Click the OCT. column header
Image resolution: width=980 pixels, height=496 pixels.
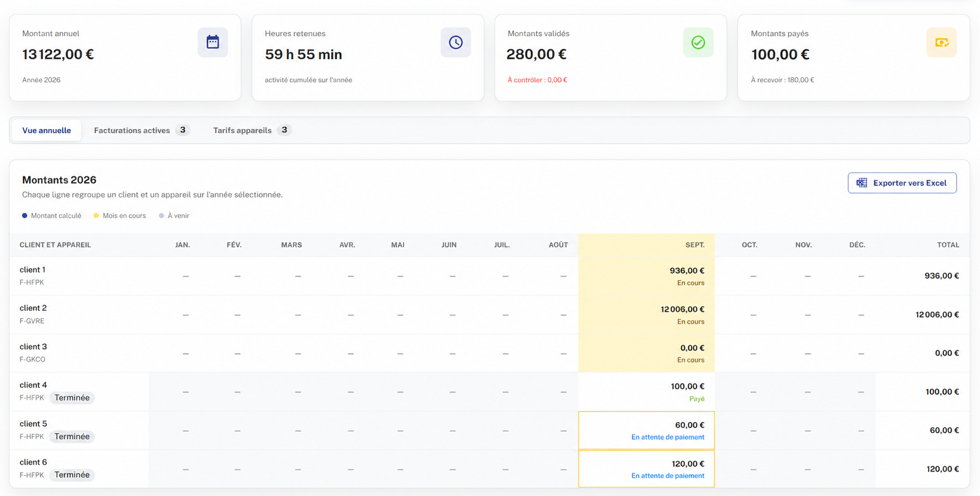[x=749, y=245]
